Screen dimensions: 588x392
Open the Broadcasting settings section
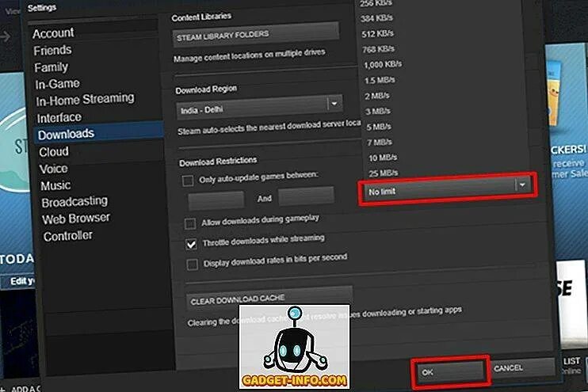74,202
